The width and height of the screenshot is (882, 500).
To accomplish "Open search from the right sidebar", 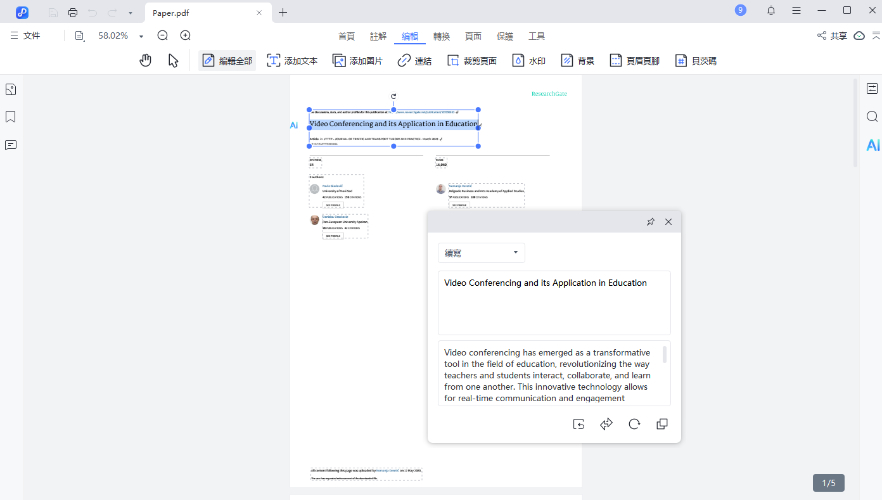I will click(x=872, y=117).
